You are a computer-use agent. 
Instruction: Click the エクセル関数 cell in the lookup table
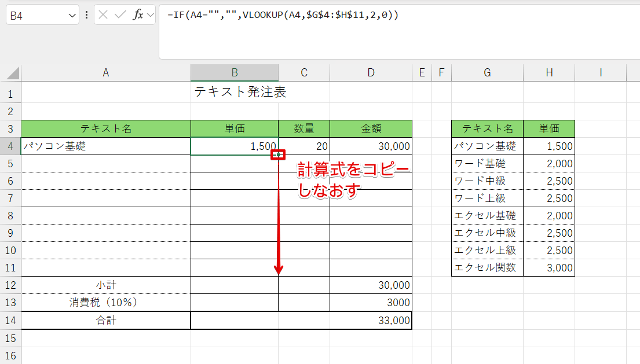click(487, 268)
